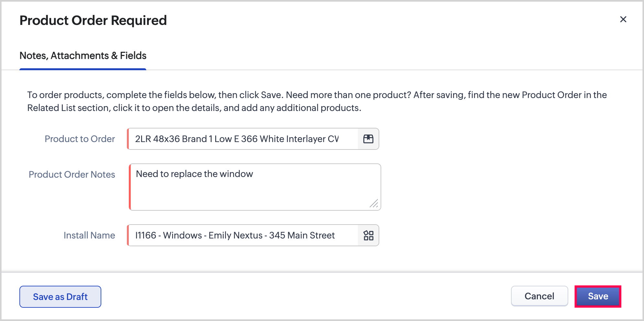Click the red required bar on Install Name

pyautogui.click(x=128, y=235)
